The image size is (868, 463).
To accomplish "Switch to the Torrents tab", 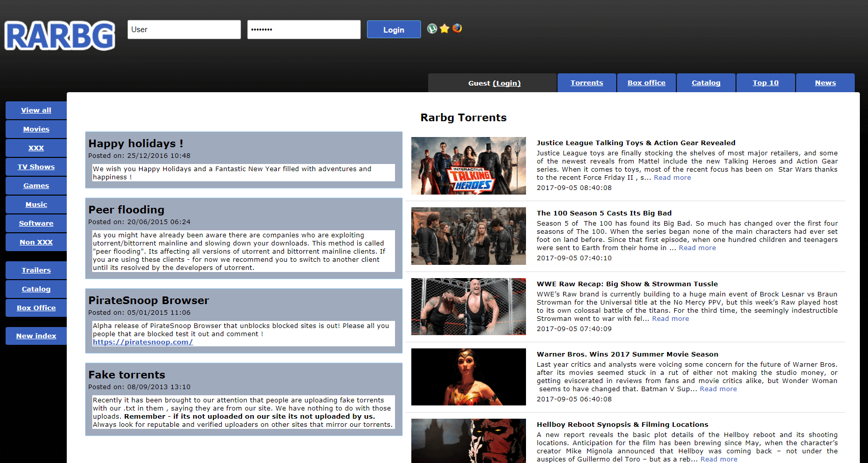I will click(x=587, y=83).
